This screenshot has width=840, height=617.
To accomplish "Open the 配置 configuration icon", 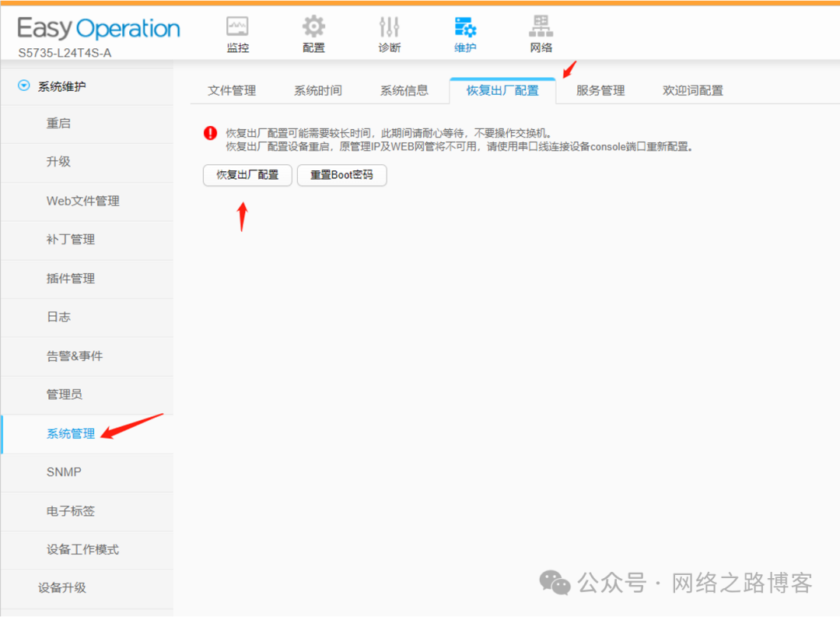I will [x=313, y=33].
